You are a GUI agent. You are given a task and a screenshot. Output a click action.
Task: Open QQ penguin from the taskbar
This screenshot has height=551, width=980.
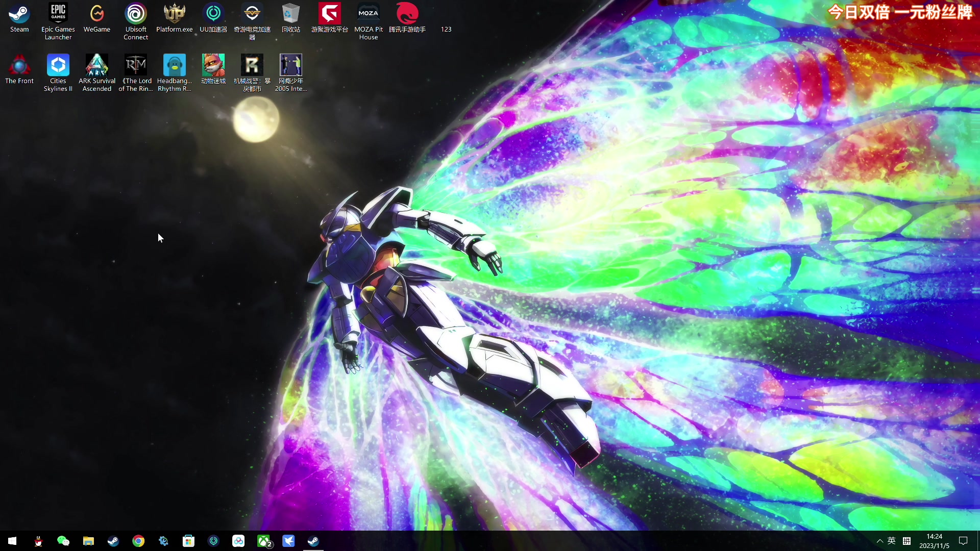[38, 541]
